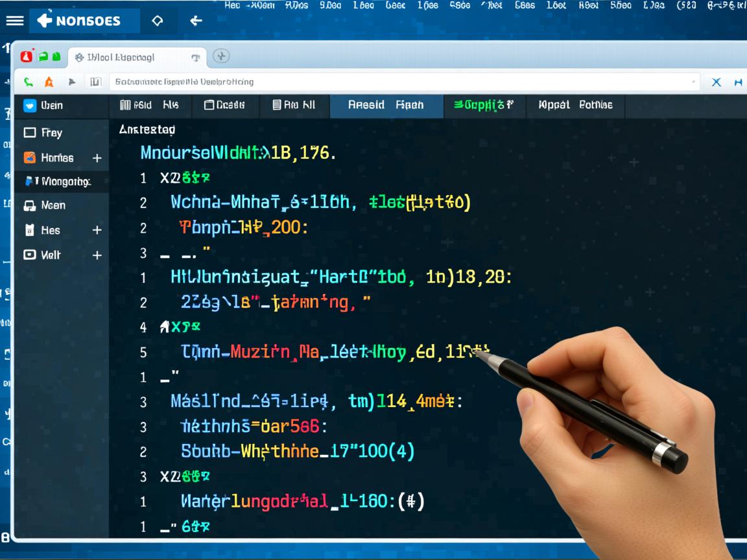Click the blue Uein icon in sidebar header
The height and width of the screenshot is (560, 747).
pos(30,106)
